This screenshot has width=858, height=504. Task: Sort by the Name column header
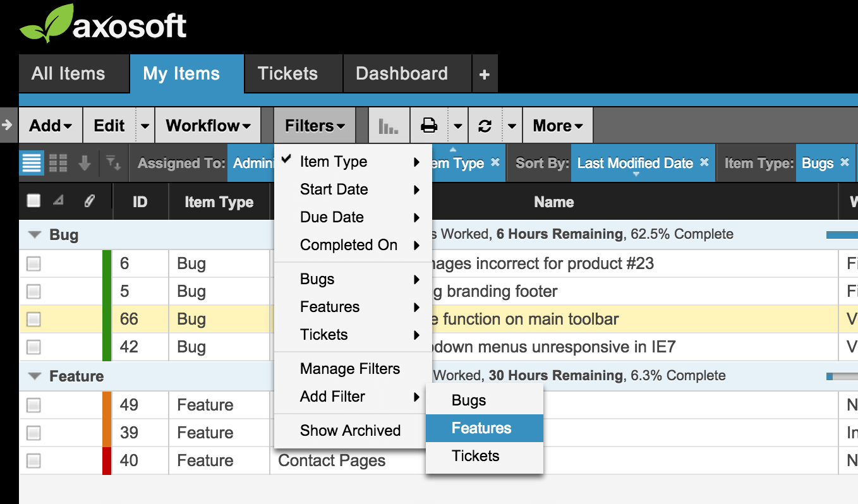click(554, 202)
